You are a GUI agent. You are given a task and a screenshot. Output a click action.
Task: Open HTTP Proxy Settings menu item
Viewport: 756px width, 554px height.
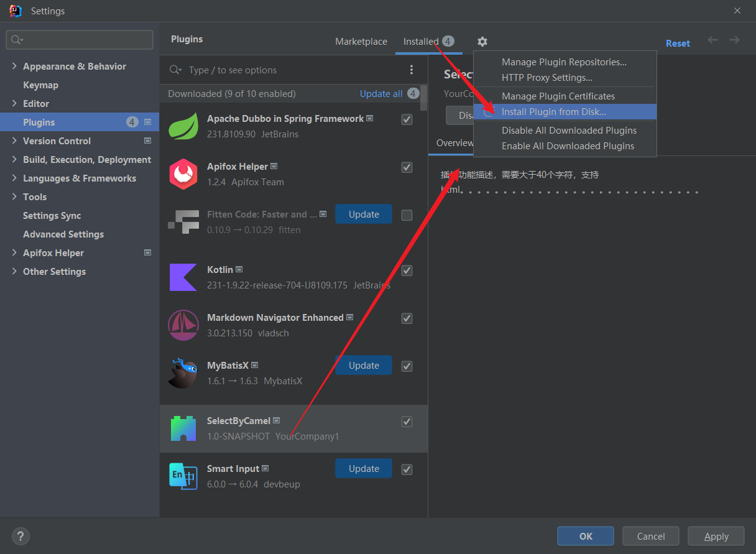click(x=565, y=78)
